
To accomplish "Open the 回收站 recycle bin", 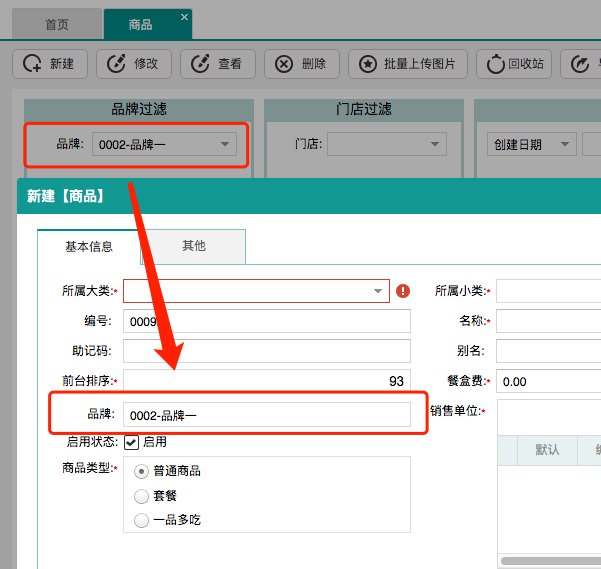I will 514,64.
